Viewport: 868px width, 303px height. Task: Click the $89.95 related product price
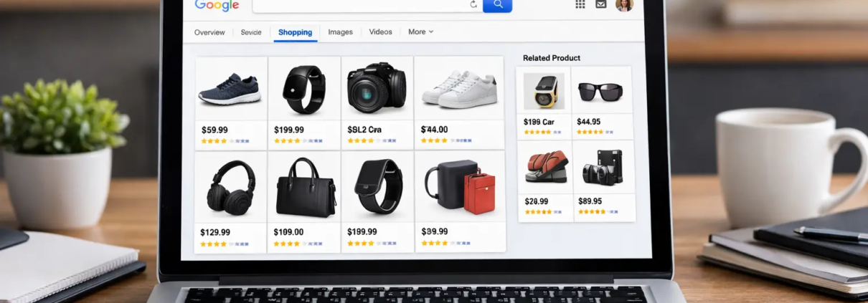(x=590, y=201)
